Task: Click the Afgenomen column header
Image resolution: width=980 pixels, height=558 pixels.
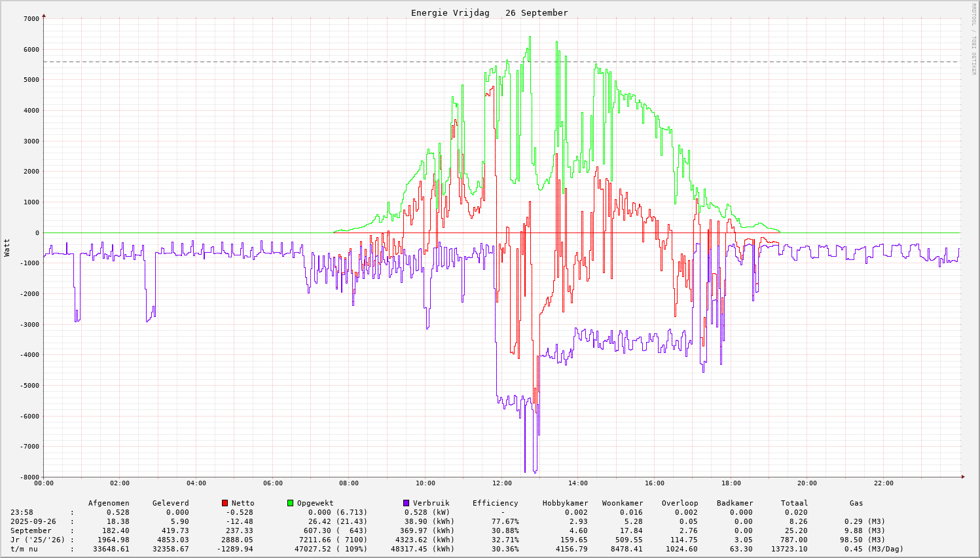Action: click(109, 503)
